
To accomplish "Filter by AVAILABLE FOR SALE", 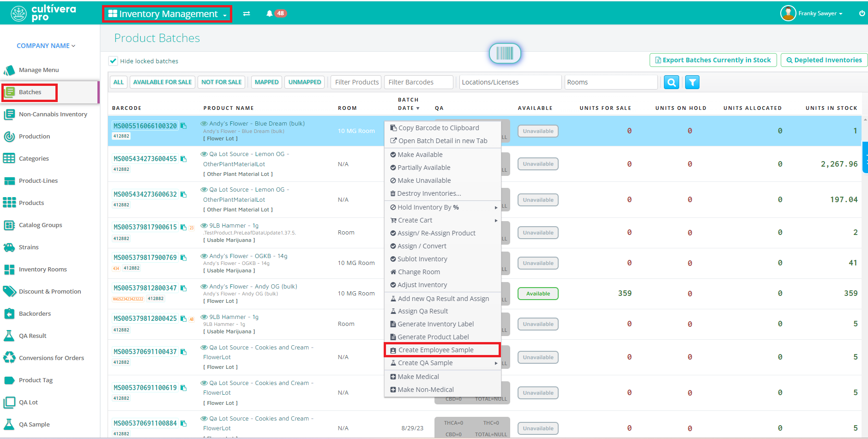I will pyautogui.click(x=163, y=82).
